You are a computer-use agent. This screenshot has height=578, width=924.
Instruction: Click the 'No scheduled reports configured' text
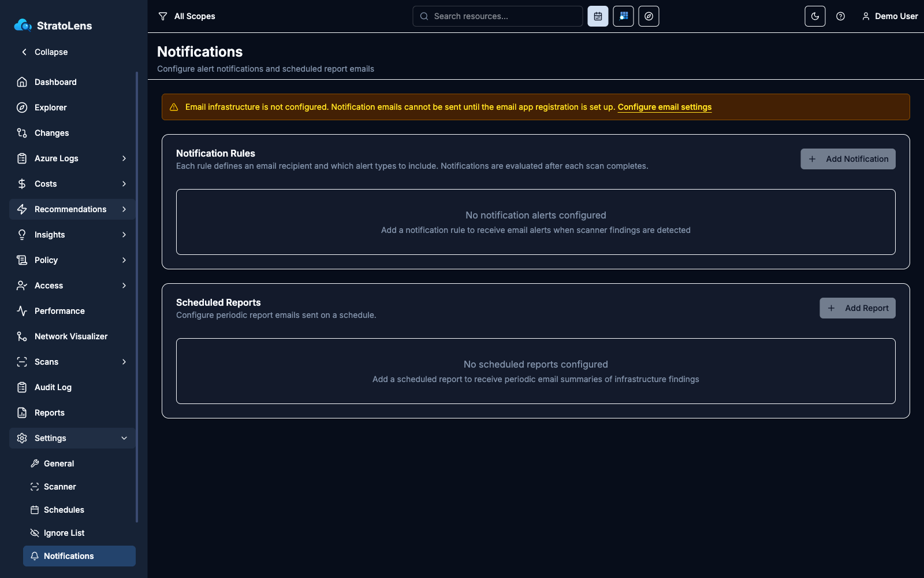(x=536, y=364)
